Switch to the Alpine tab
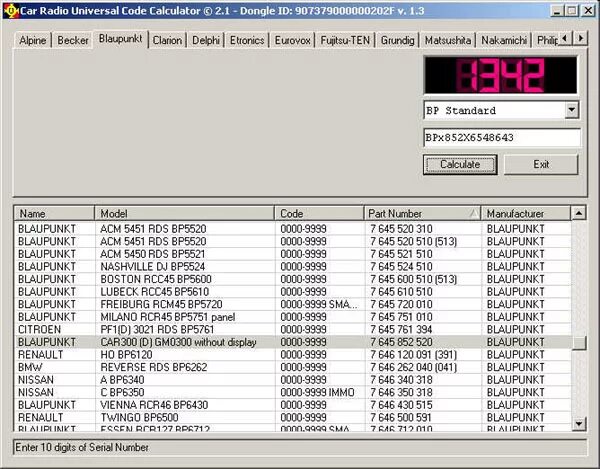600x469 pixels. pyautogui.click(x=33, y=40)
